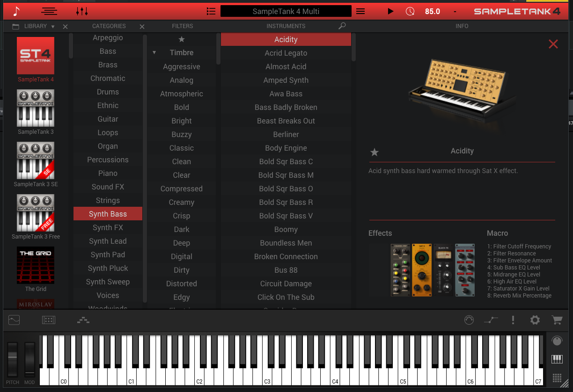Select the Piano category
573x392 pixels.
tap(108, 173)
